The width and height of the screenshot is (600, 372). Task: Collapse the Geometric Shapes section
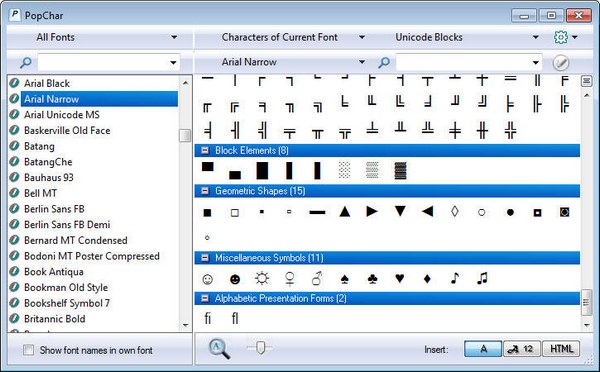205,191
